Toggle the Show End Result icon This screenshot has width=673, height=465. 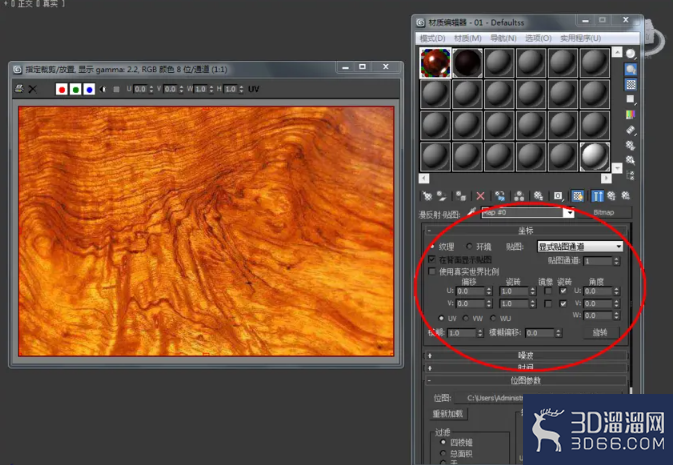(597, 196)
